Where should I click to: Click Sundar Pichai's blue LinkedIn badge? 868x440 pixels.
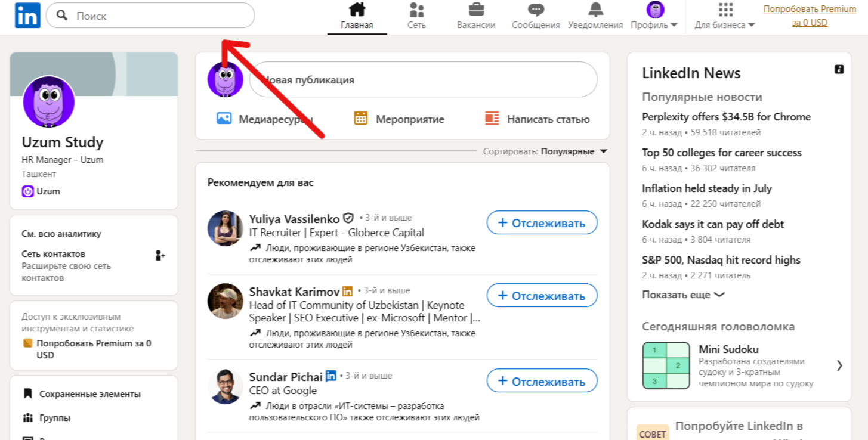pos(331,376)
